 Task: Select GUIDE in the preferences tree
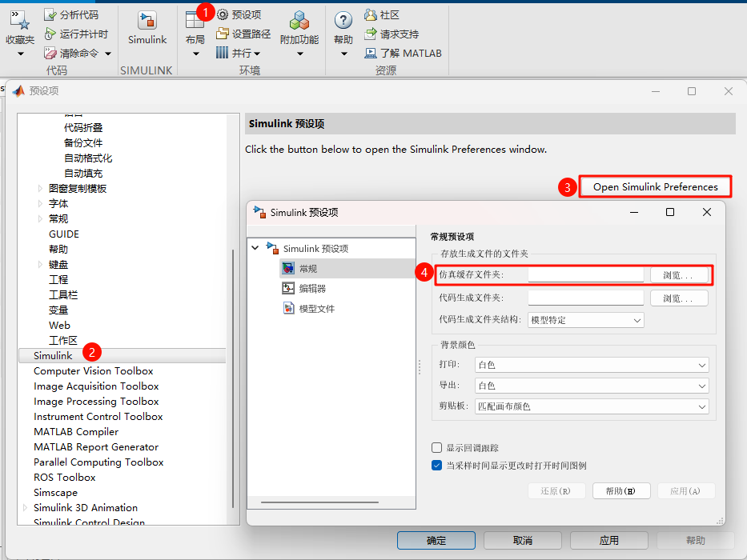[64, 234]
